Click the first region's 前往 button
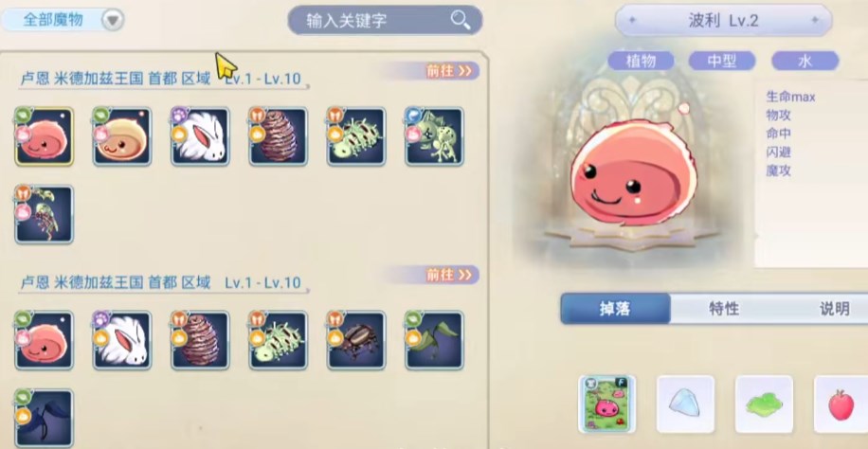The height and width of the screenshot is (449, 868). click(449, 71)
